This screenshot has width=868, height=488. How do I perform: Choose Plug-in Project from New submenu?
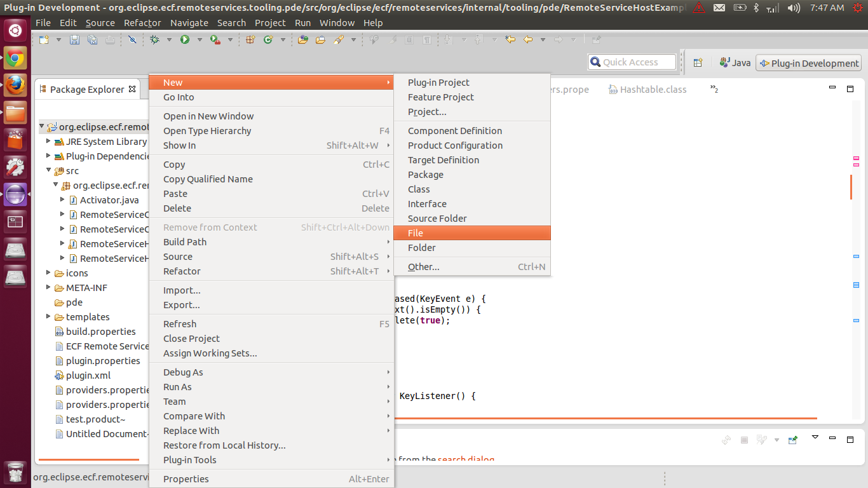click(x=472, y=82)
